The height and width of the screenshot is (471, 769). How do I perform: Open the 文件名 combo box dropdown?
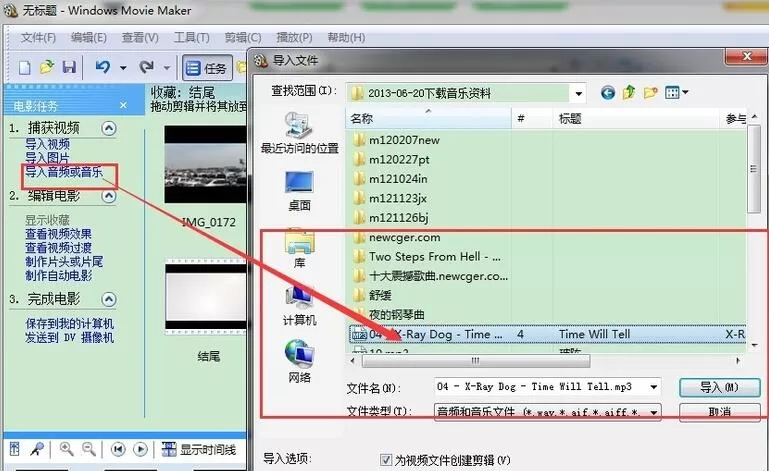tap(653, 387)
